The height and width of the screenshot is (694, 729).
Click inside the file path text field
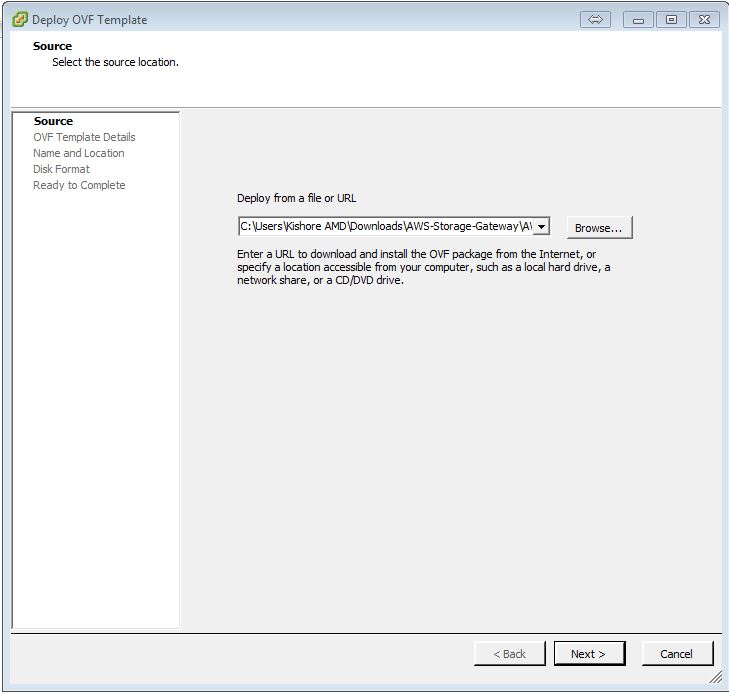pos(385,227)
